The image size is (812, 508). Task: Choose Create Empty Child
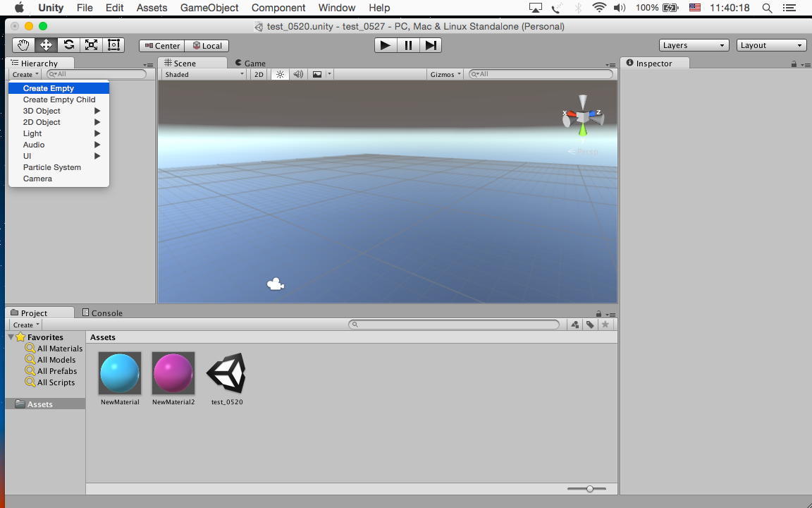point(59,99)
